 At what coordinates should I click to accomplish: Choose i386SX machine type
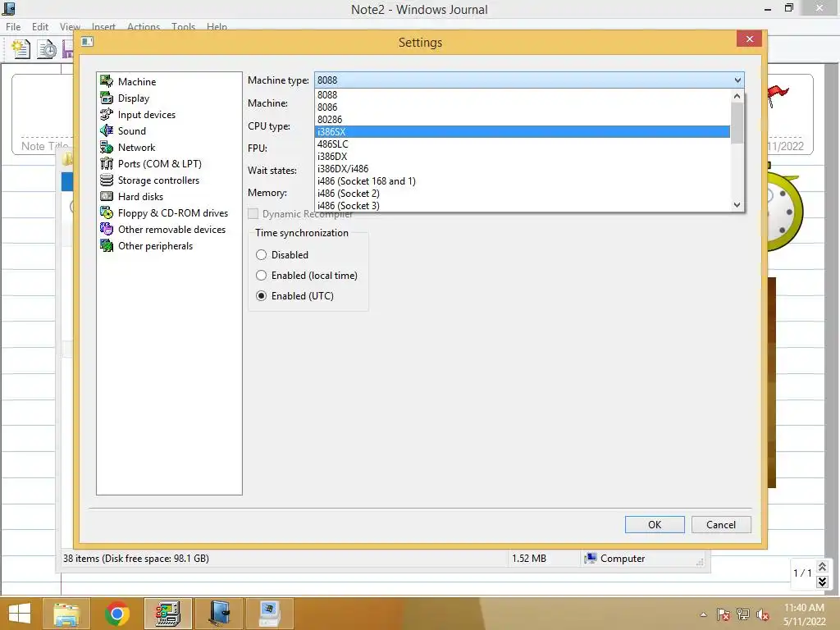523,132
